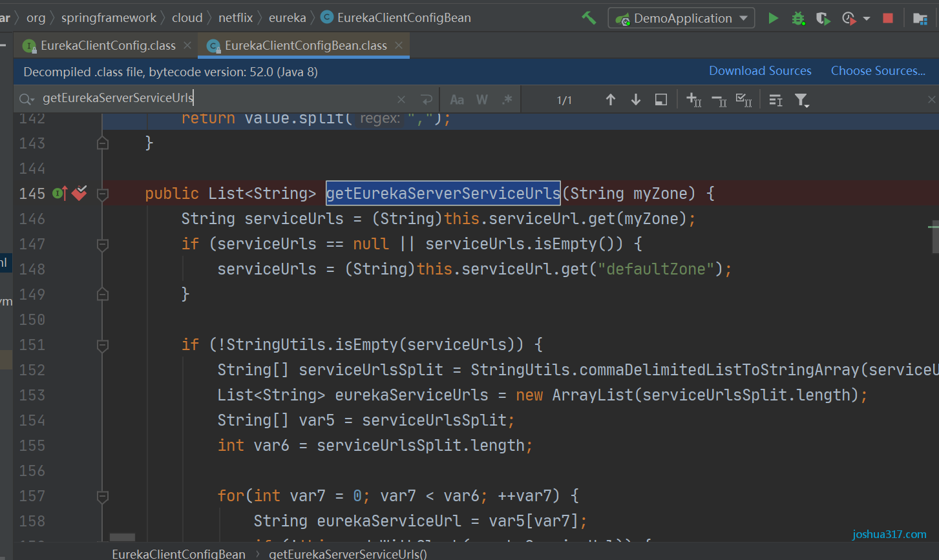Click the Download Sources link
The image size is (939, 560).
coord(760,71)
